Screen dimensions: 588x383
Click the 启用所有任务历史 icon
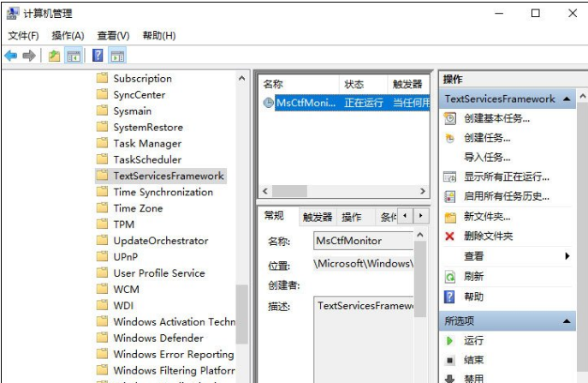450,196
